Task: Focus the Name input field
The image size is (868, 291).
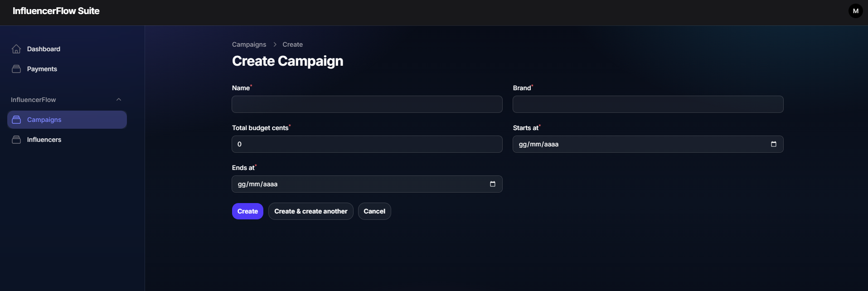Action: pyautogui.click(x=367, y=104)
